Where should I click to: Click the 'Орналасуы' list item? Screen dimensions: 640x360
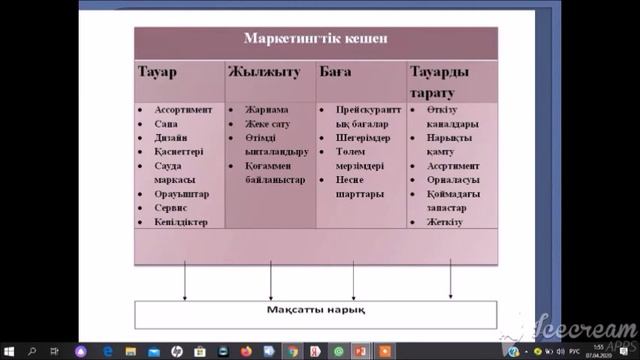pyautogui.click(x=453, y=180)
